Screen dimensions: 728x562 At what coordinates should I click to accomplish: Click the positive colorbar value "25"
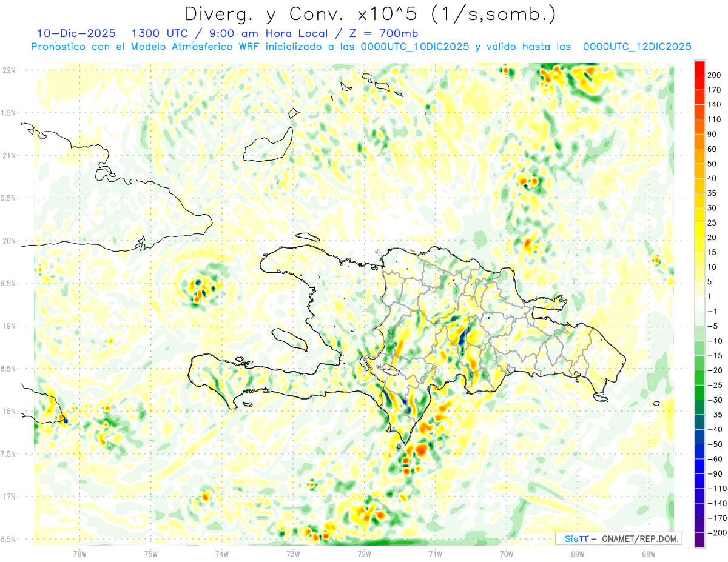713,222
